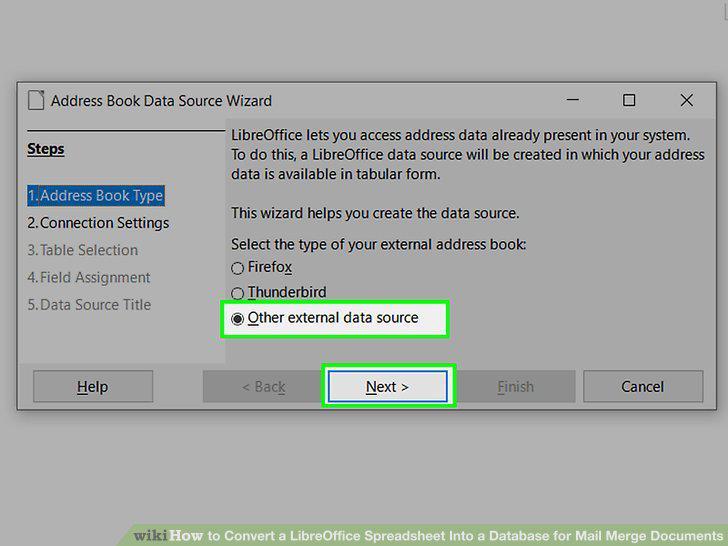Select Other external data source option
The width and height of the screenshot is (728, 546).
click(325, 318)
